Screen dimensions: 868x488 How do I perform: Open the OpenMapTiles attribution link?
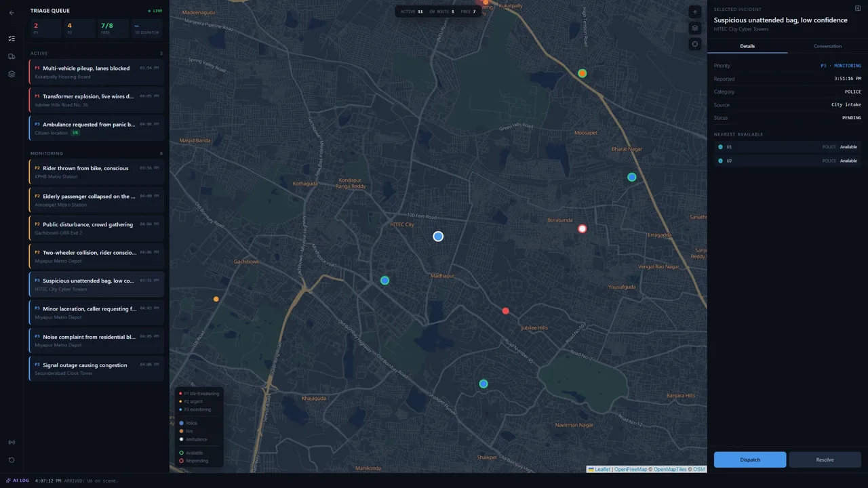670,469
